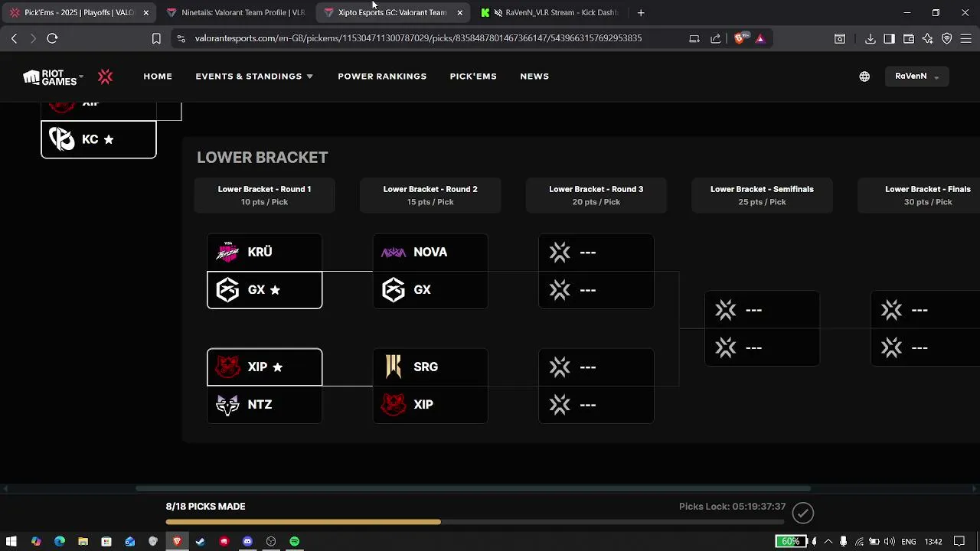
Task: Pick GX in Lower Bracket Round 2
Action: (430, 290)
